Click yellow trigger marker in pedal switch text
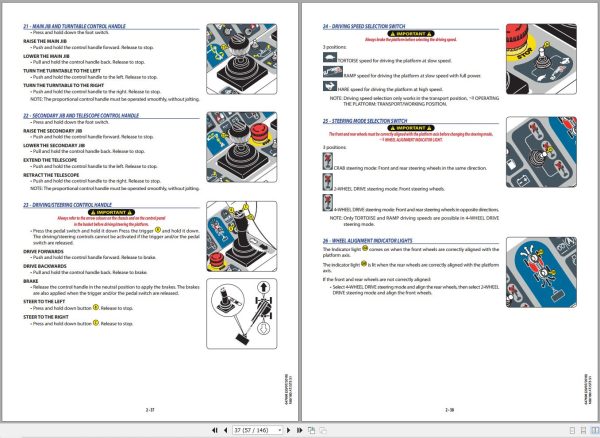 click(x=157, y=230)
